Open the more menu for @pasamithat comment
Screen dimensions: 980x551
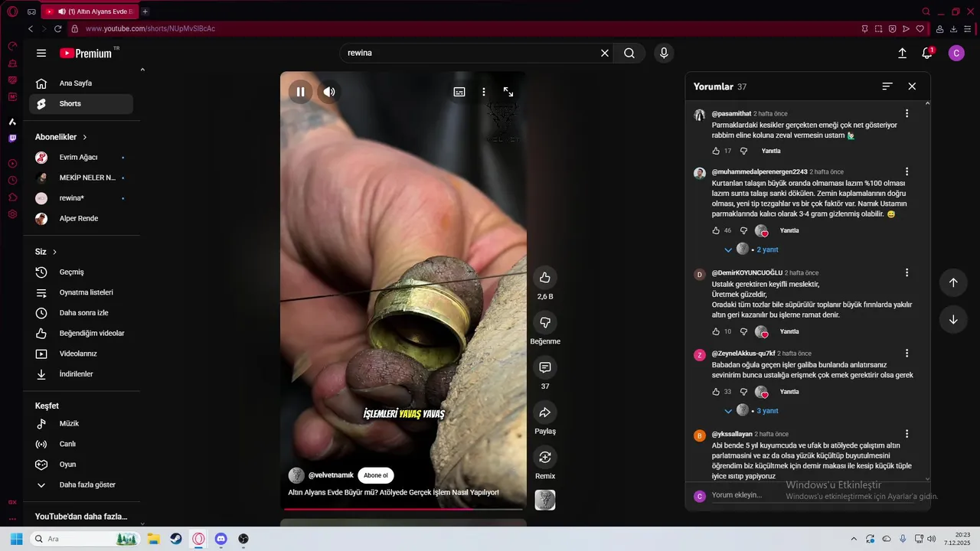pyautogui.click(x=907, y=113)
